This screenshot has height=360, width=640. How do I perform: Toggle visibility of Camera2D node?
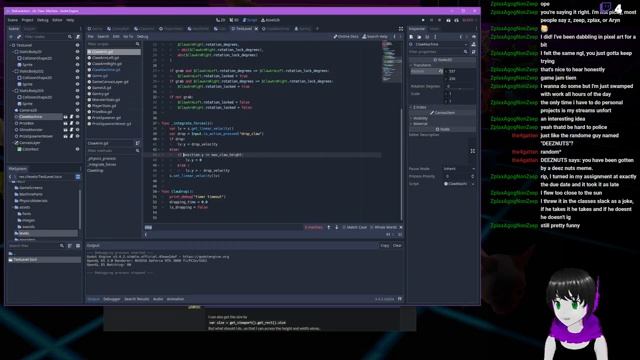pos(78,110)
